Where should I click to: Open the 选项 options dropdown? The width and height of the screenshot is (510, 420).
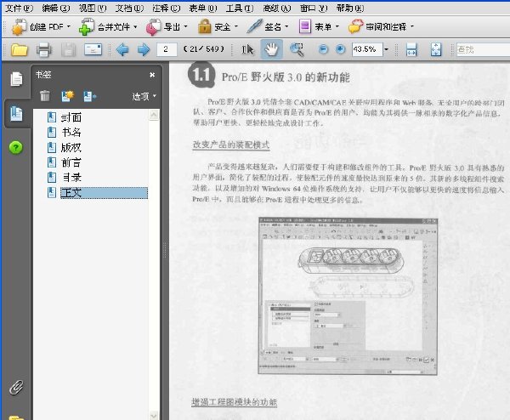[144, 96]
